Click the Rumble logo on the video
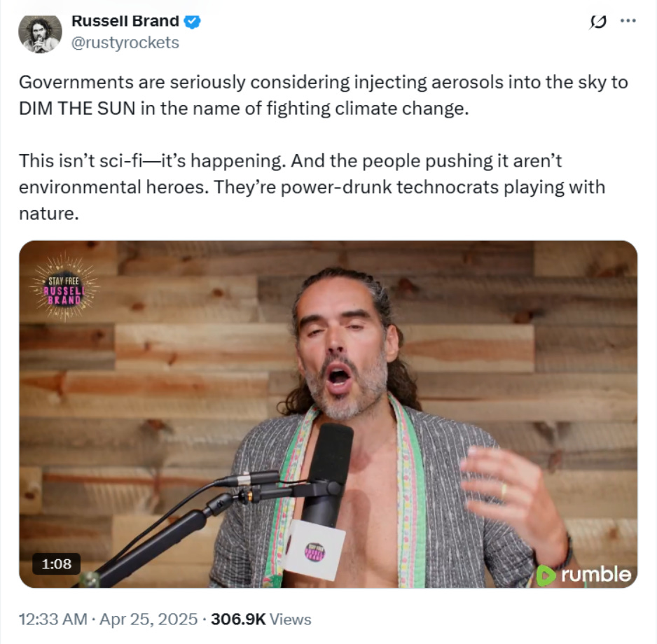The width and height of the screenshot is (657, 644). pos(584,575)
